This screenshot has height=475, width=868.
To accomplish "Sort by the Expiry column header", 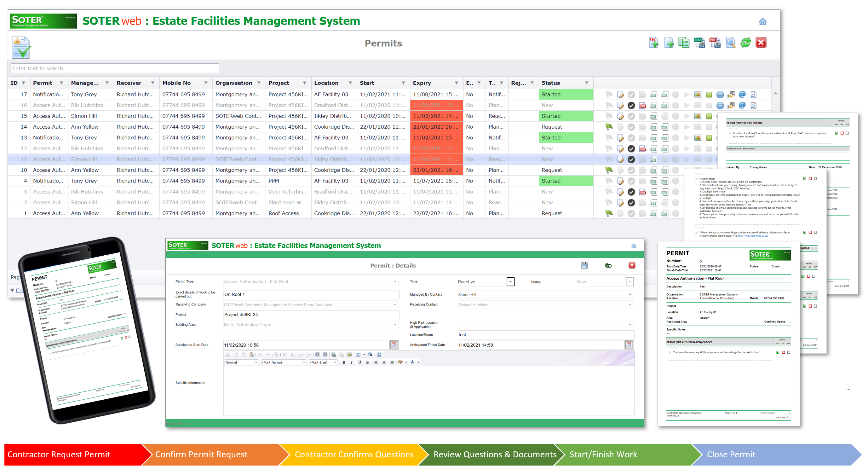I will 422,83.
